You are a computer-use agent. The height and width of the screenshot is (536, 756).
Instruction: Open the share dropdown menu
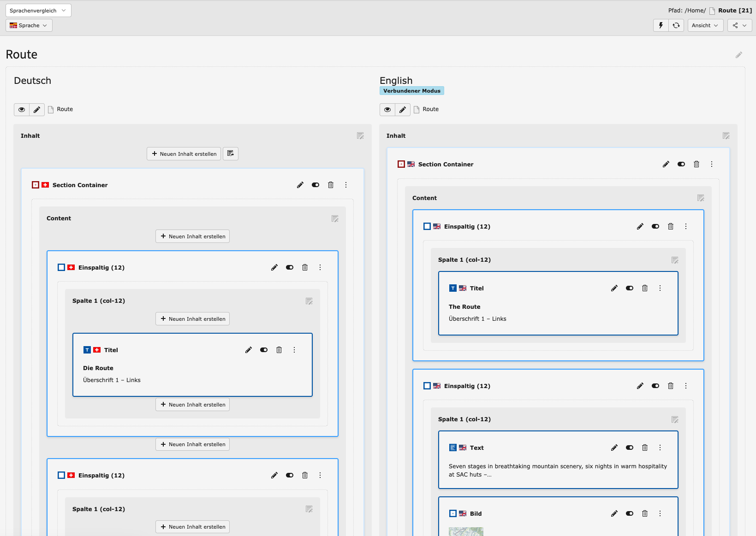(x=739, y=25)
